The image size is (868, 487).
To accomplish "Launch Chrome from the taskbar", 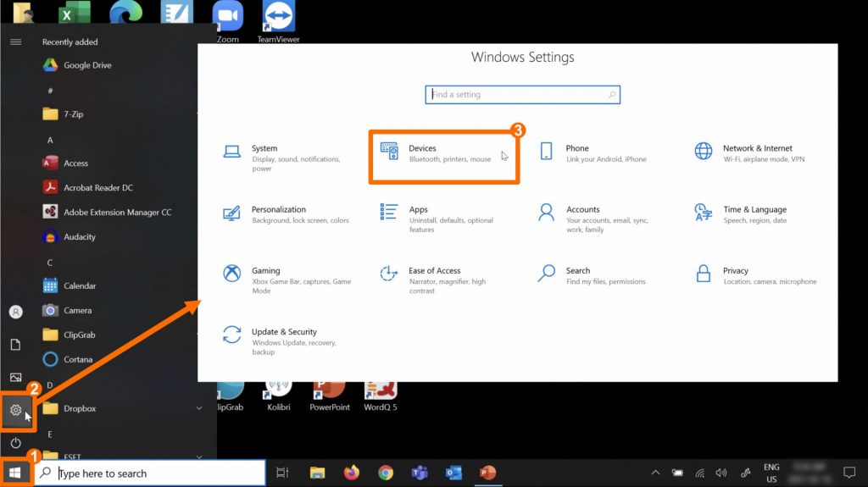I will point(386,473).
